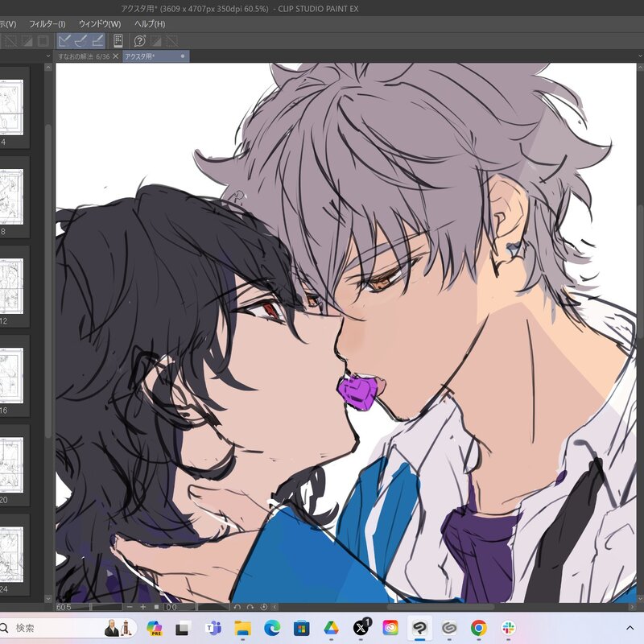Close the すなおの解法 6/36 tab
Viewport: 644px width, 644px height.
tap(115, 56)
